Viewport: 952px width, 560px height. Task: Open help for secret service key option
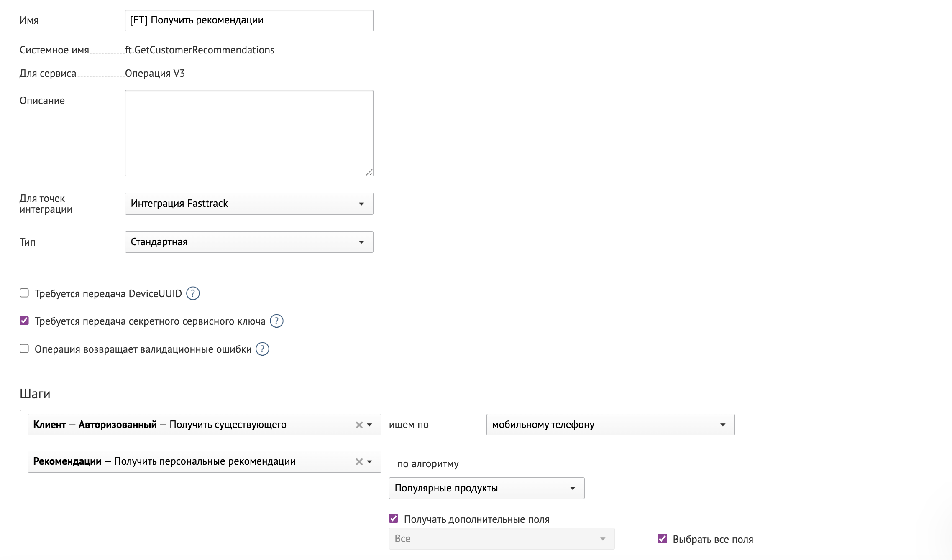click(277, 321)
